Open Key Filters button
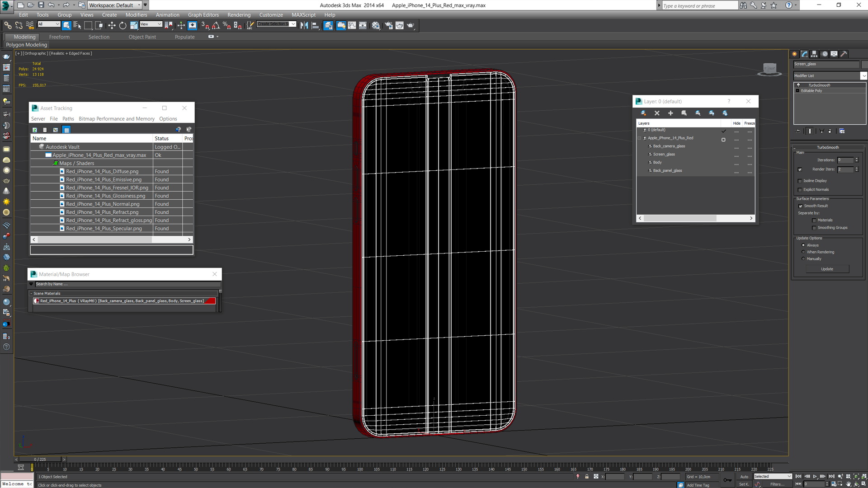 pyautogui.click(x=778, y=484)
